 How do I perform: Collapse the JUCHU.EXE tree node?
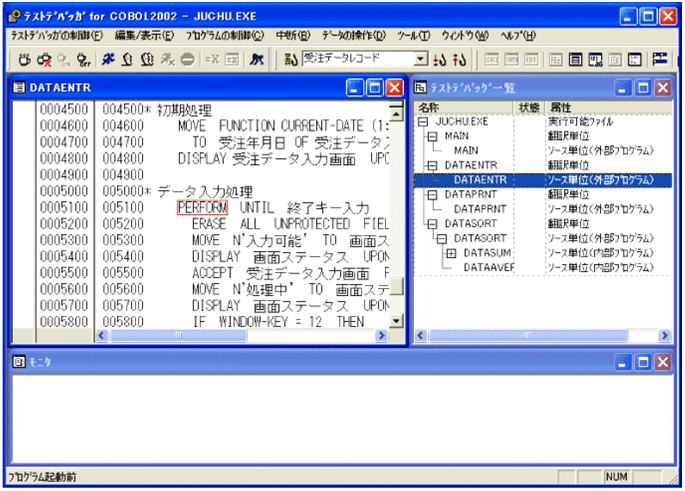coord(423,121)
